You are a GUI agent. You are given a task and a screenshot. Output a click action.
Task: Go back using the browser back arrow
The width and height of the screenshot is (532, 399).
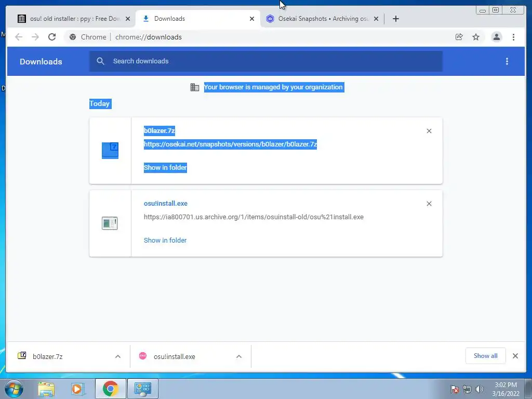point(19,37)
